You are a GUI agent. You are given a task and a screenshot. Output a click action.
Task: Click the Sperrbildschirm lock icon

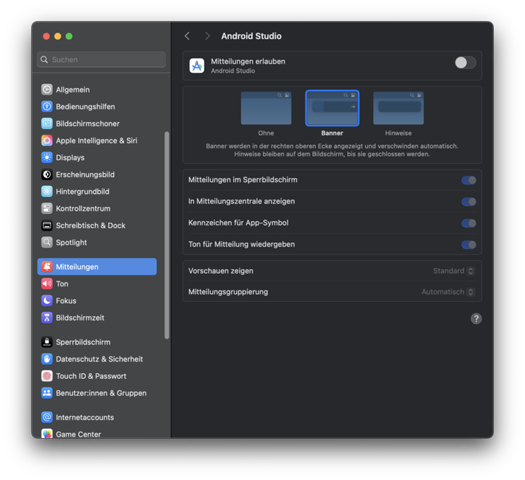pos(47,342)
